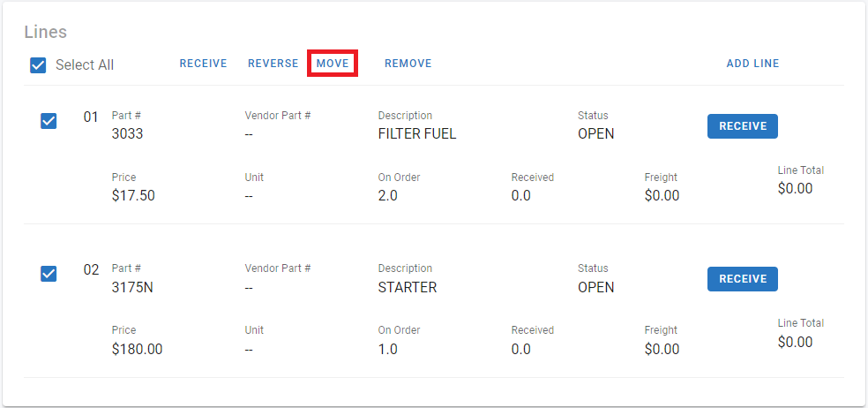Click the Lines section heading
Viewport: 868px width, 408px height.
45,32
